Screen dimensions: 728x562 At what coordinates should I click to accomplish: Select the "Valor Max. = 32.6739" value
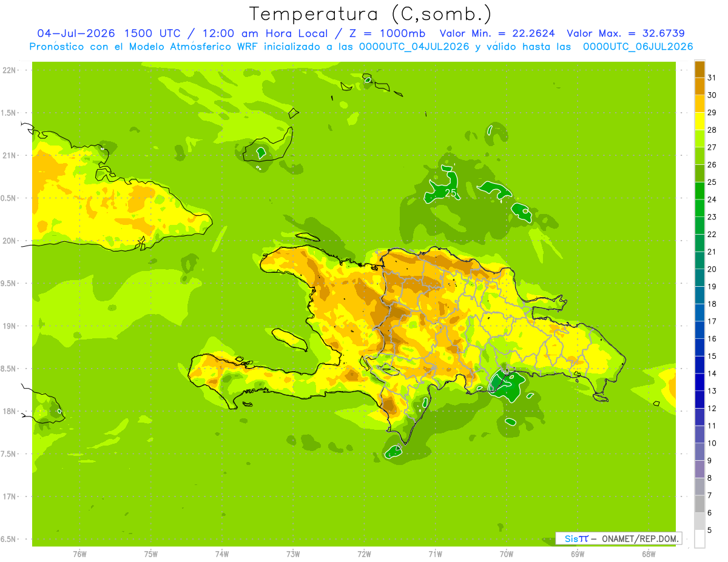pos(625,33)
